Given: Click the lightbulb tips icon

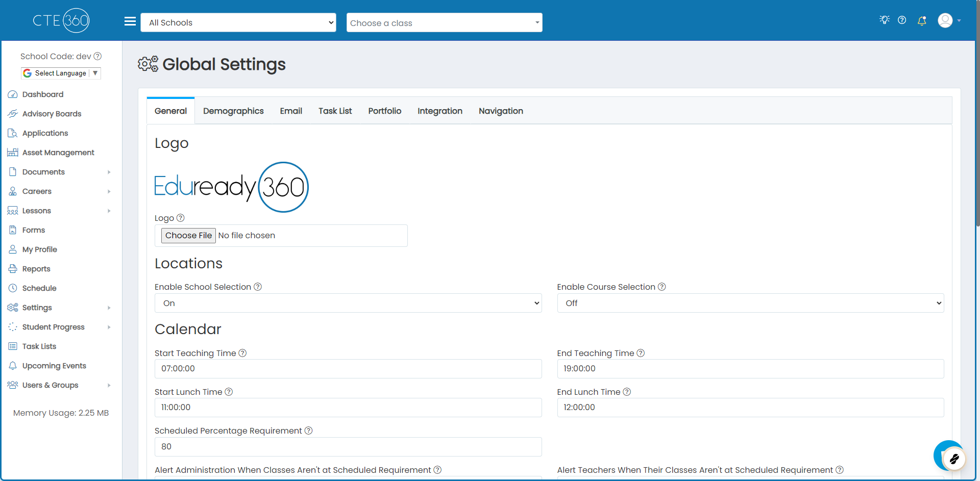Looking at the screenshot, I should tap(885, 20).
